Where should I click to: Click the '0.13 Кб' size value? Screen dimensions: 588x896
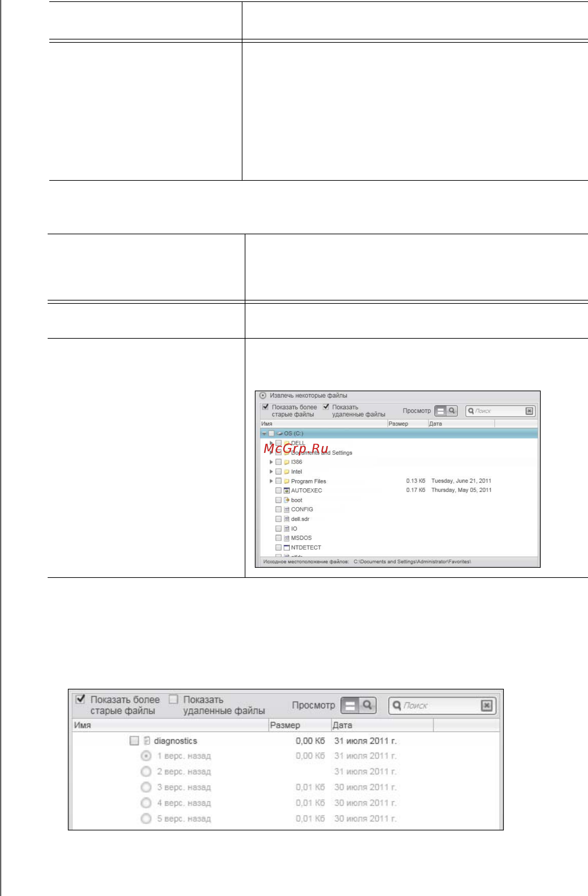tap(416, 481)
